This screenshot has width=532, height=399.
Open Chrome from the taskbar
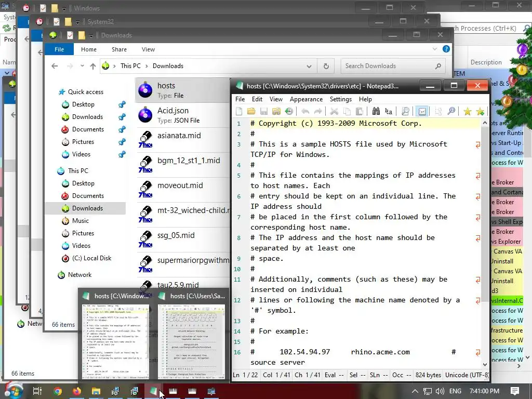coord(58,391)
